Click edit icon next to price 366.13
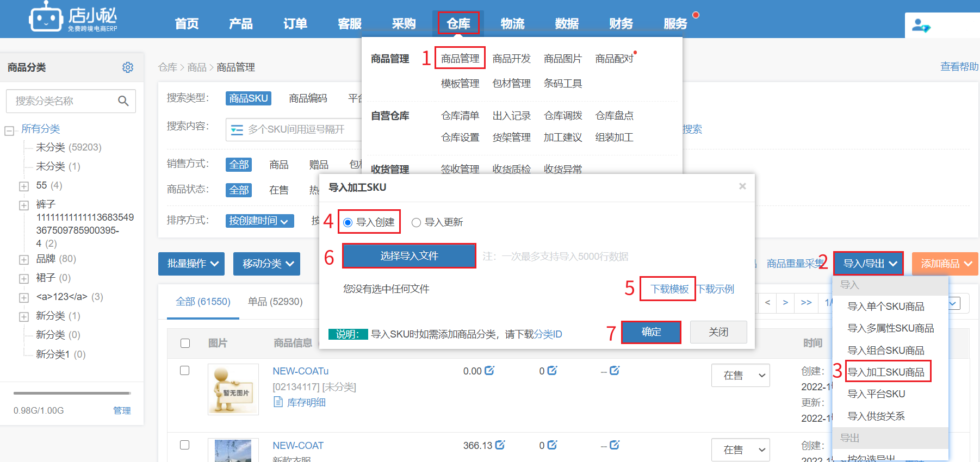The image size is (980, 462). click(x=500, y=445)
